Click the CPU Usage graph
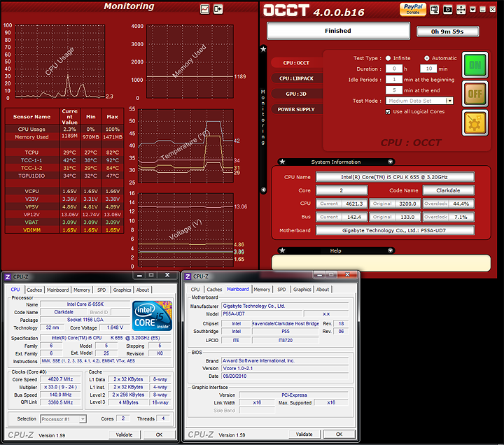The height and width of the screenshot is (445, 504). [x=59, y=62]
